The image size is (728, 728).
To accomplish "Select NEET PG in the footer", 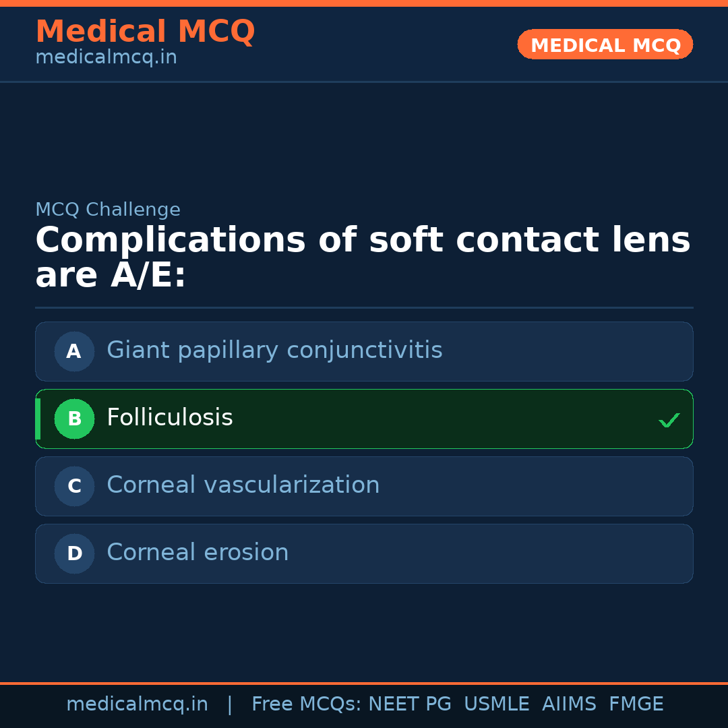I will point(410,704).
